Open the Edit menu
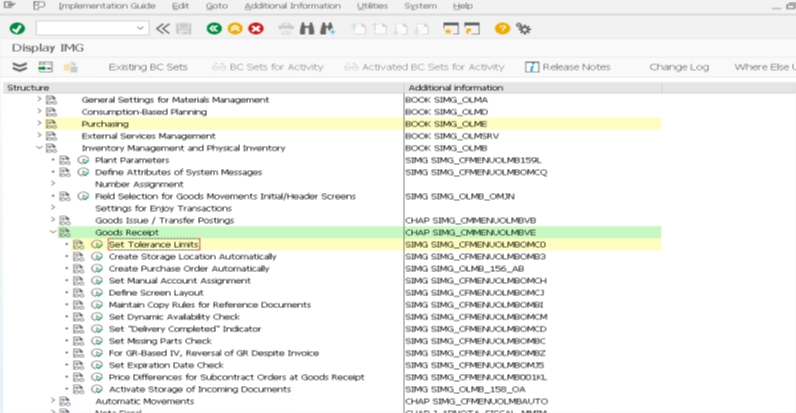Screen dimensions: 796x413 [x=180, y=6]
